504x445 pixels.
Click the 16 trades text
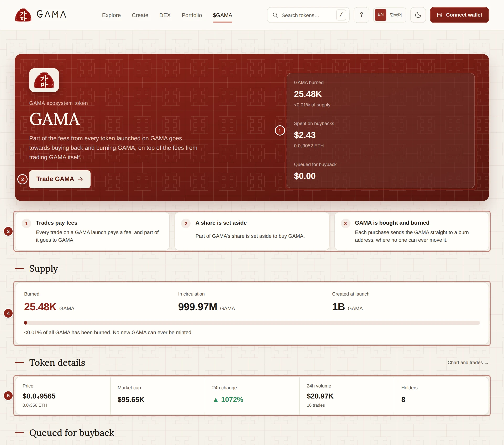coord(316,405)
